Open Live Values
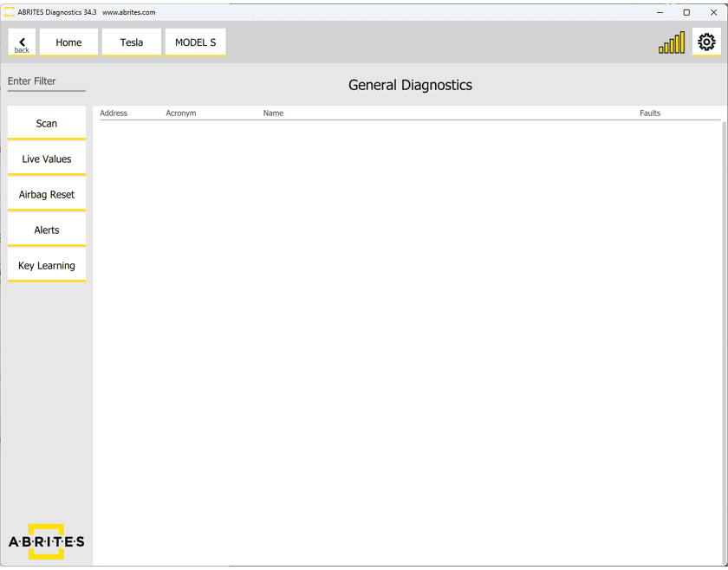Image resolution: width=728 pixels, height=570 pixels. (x=47, y=159)
